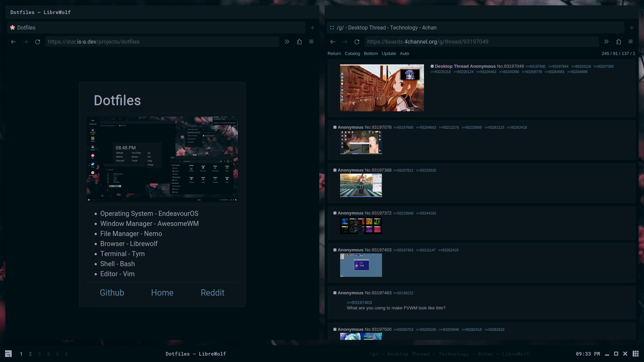
Task: Toggle hide checkbox on post No.93197463
Action: point(335,293)
